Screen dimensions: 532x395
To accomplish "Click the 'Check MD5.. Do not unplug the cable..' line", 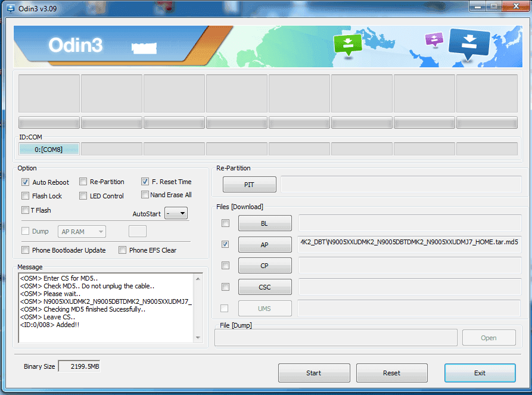I will [87, 286].
